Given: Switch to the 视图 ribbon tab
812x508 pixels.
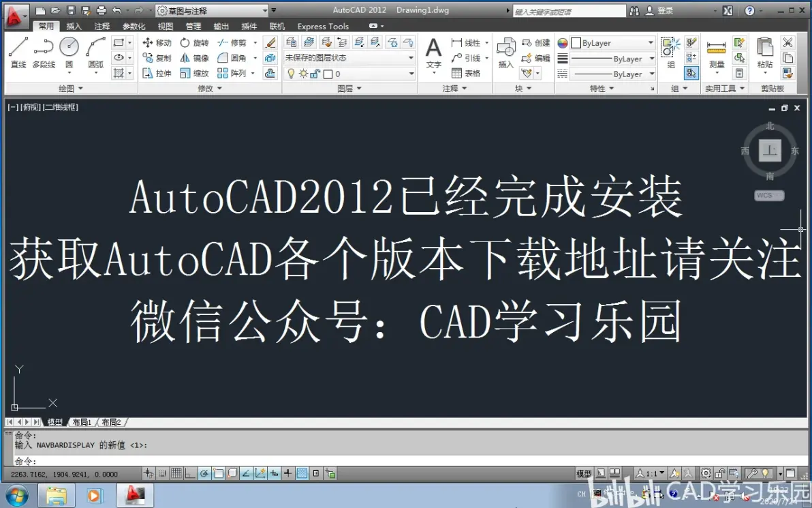Looking at the screenshot, I should click(x=166, y=26).
